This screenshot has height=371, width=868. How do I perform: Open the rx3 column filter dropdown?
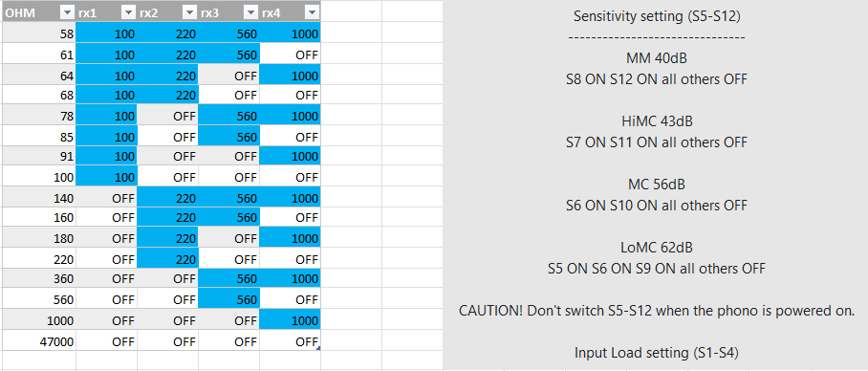tap(250, 12)
